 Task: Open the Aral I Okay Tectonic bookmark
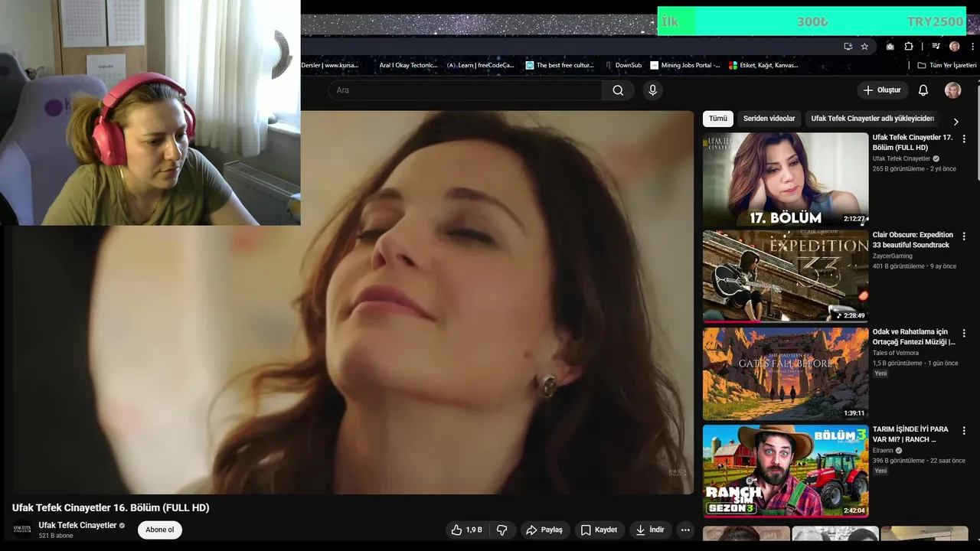pos(408,65)
